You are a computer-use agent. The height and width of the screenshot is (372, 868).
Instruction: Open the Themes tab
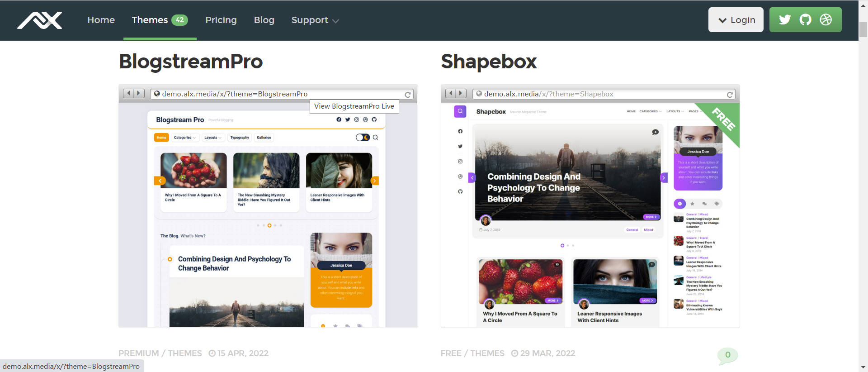click(160, 20)
